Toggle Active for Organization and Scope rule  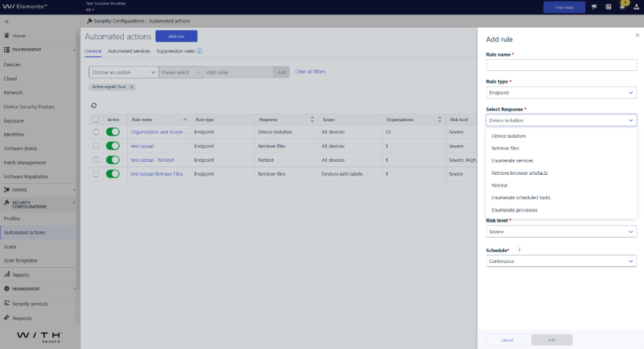(x=113, y=132)
